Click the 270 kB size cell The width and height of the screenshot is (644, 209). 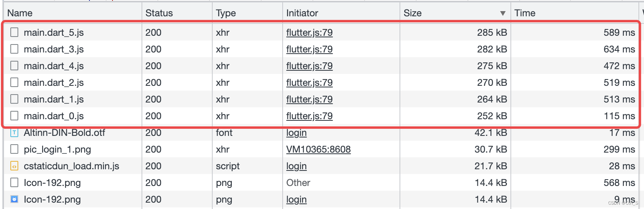coord(492,83)
